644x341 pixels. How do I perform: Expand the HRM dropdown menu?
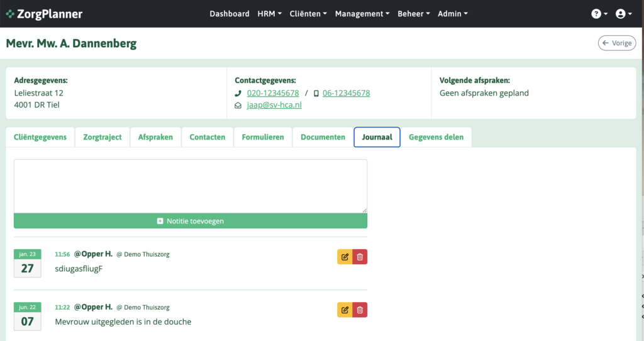point(269,14)
